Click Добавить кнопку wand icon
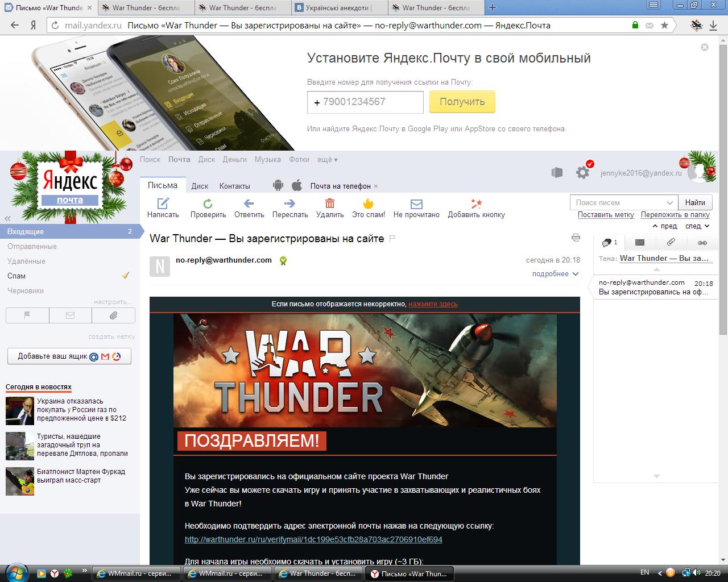 point(476,203)
